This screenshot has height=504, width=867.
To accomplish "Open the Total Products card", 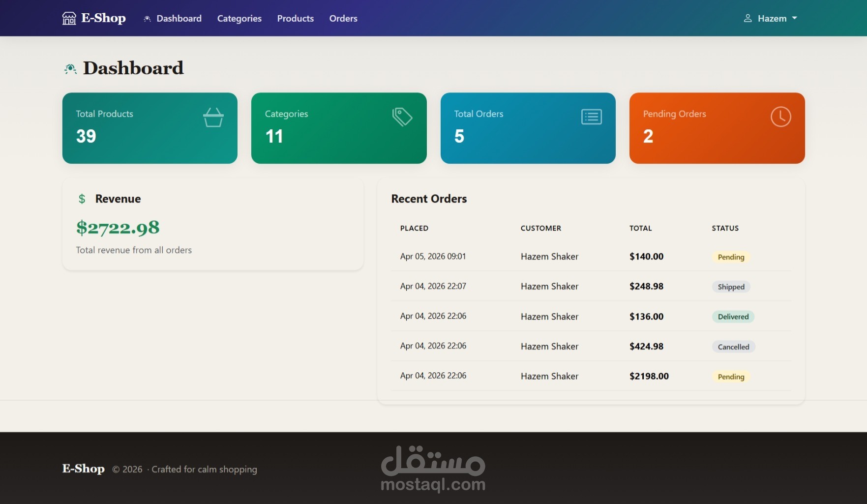I will click(150, 128).
